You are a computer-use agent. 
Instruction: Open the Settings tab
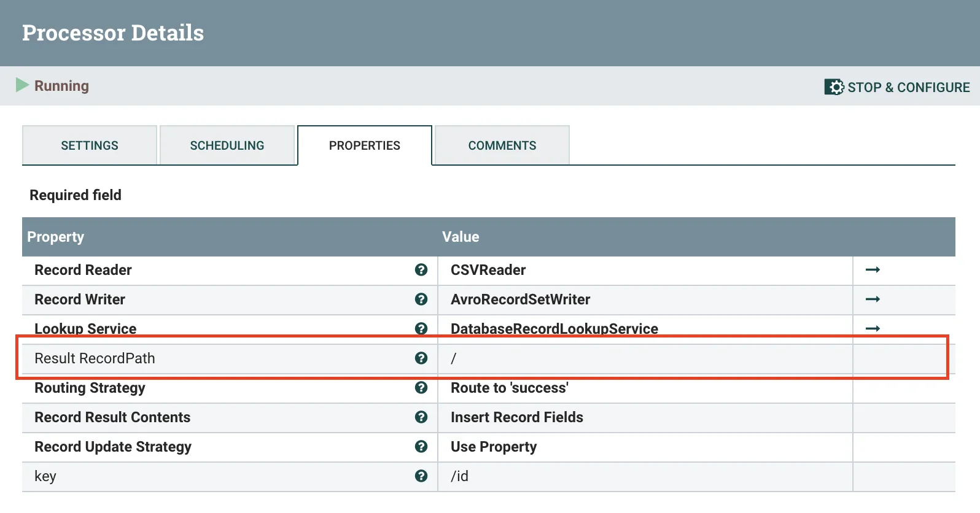pyautogui.click(x=90, y=145)
